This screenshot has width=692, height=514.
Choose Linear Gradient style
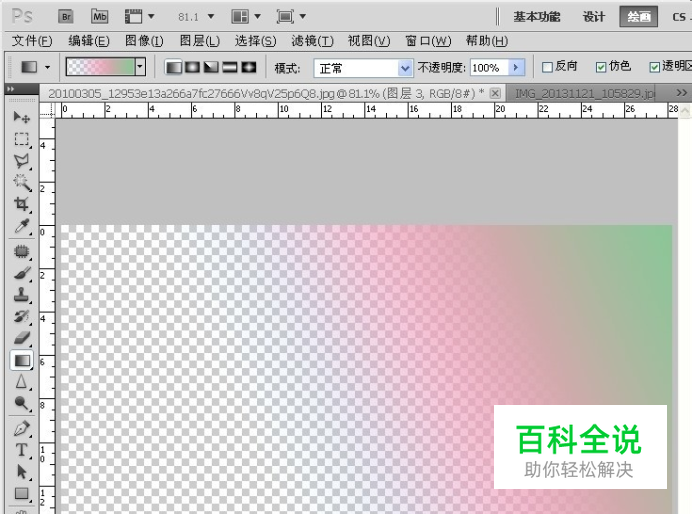coord(173,68)
